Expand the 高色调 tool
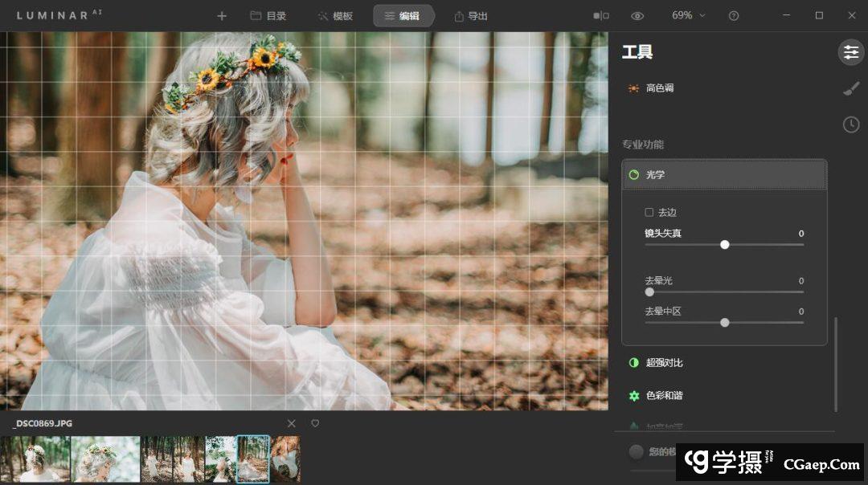 (660, 88)
